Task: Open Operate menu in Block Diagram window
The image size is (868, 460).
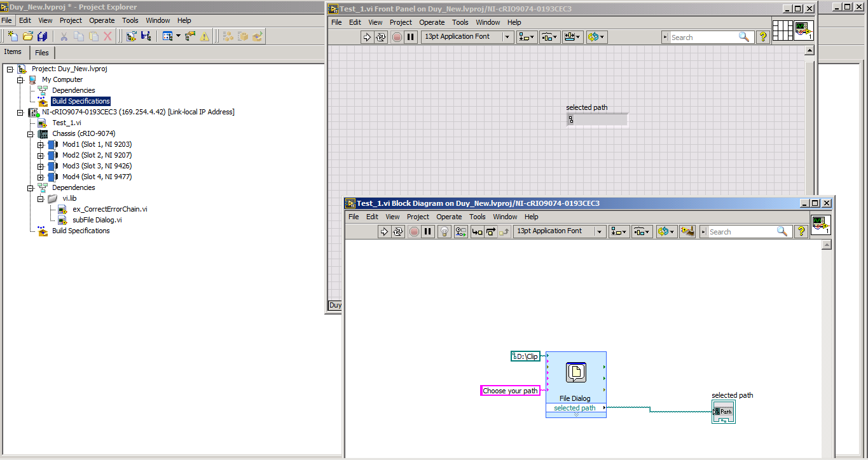Action: pyautogui.click(x=448, y=217)
